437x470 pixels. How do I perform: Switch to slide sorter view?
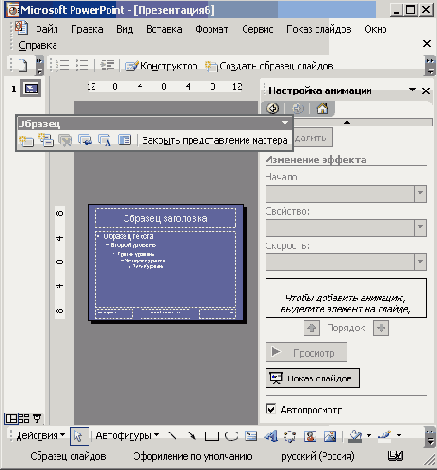[x=24, y=418]
